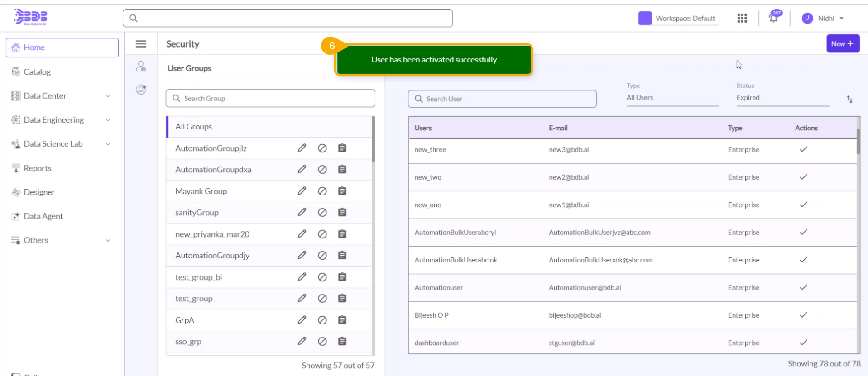
Task: Open the apps grid menu icon
Action: (742, 18)
